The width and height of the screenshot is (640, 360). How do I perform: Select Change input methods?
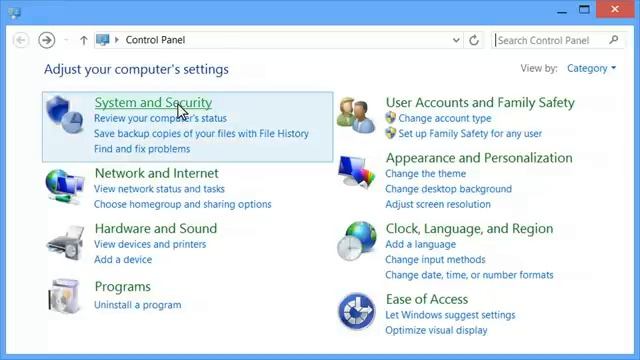click(436, 260)
